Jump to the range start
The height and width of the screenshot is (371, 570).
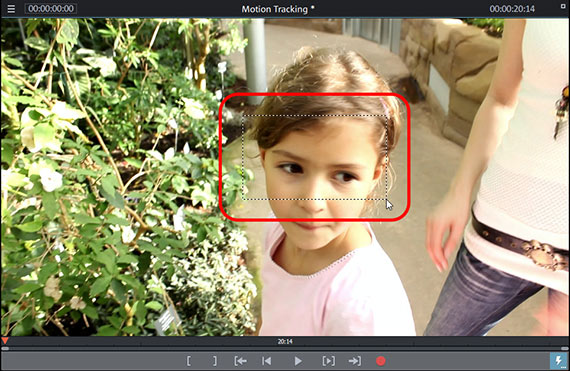pyautogui.click(x=241, y=361)
